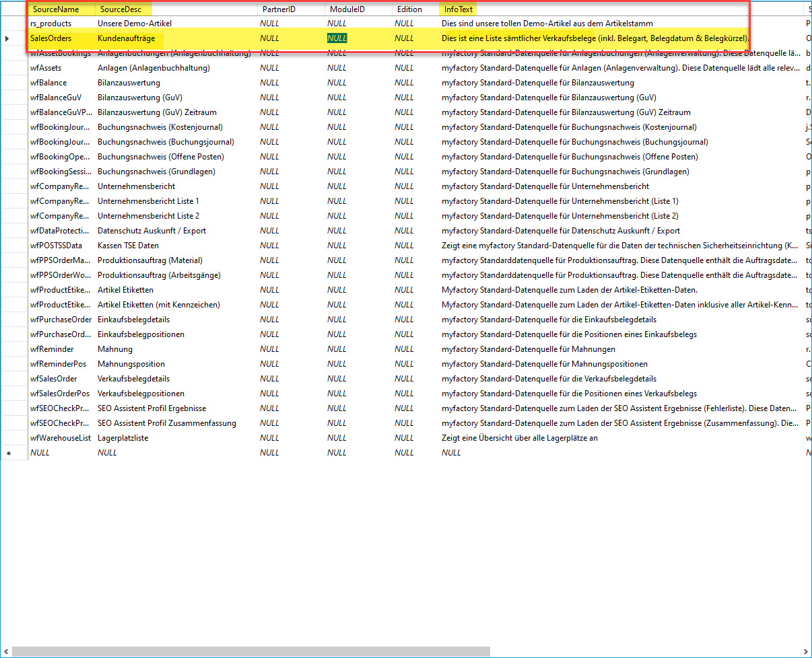Select the PartnerID column header

pos(279,9)
